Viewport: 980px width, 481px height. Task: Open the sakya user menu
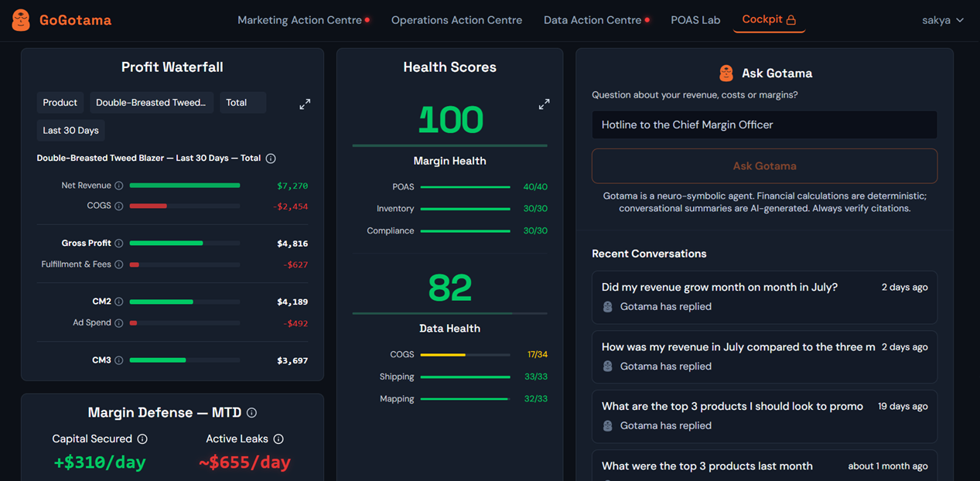[x=943, y=20]
